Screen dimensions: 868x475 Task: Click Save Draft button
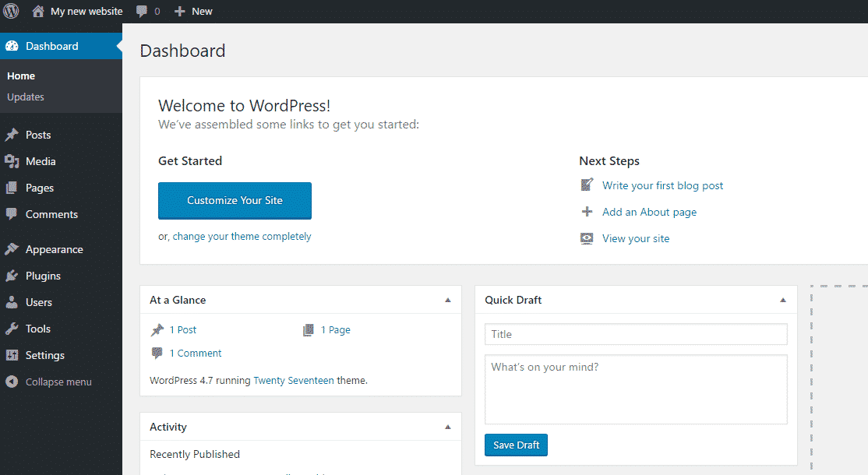click(516, 445)
